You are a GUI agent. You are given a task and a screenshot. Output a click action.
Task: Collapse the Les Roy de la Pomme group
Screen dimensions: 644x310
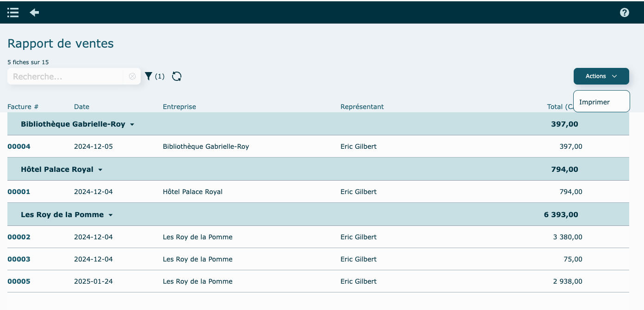pos(111,215)
